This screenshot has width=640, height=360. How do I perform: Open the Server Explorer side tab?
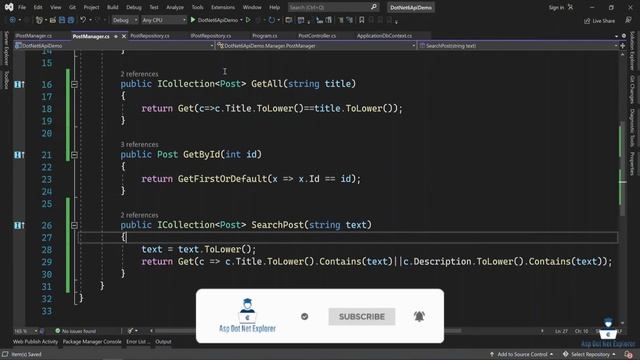(6, 48)
